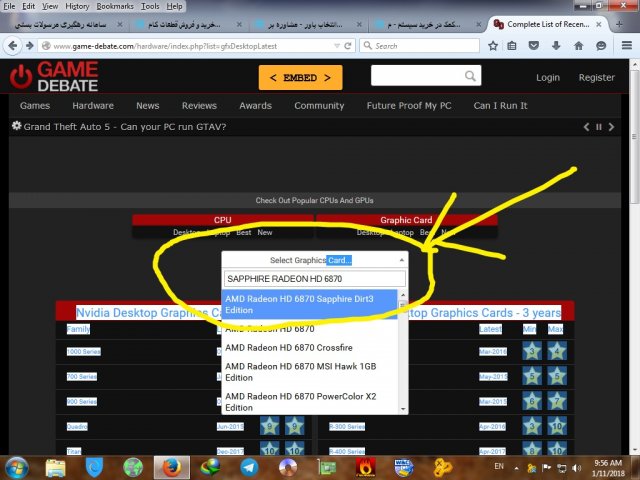
Task: Open the Bookmarks menu in menu bar
Action: pyautogui.click(x=114, y=6)
